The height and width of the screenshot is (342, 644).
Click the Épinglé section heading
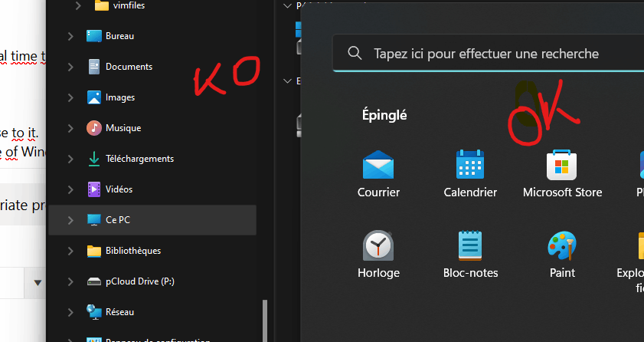click(x=384, y=115)
